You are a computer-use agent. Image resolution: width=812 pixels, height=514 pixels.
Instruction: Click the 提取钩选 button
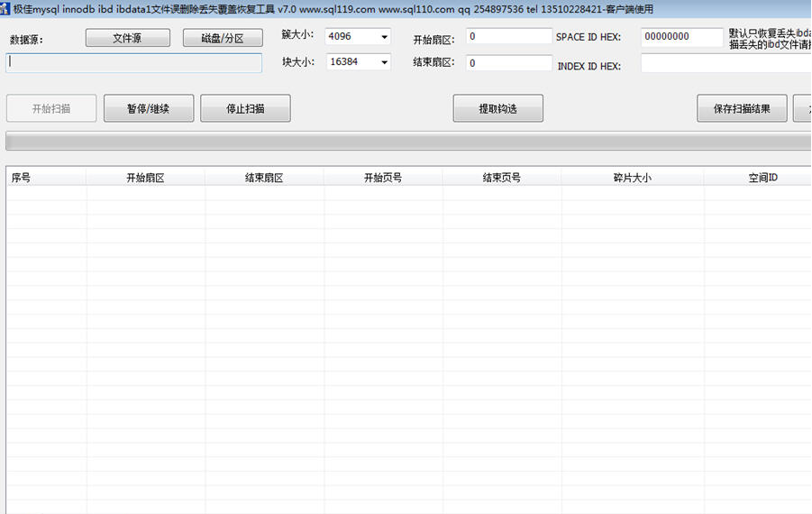click(x=497, y=108)
